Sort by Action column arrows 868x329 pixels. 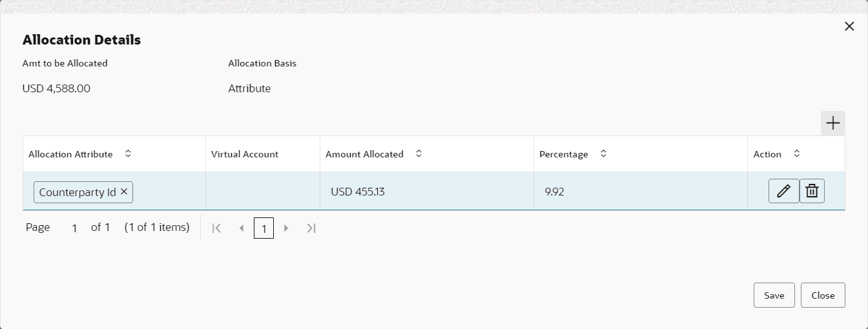tap(796, 154)
